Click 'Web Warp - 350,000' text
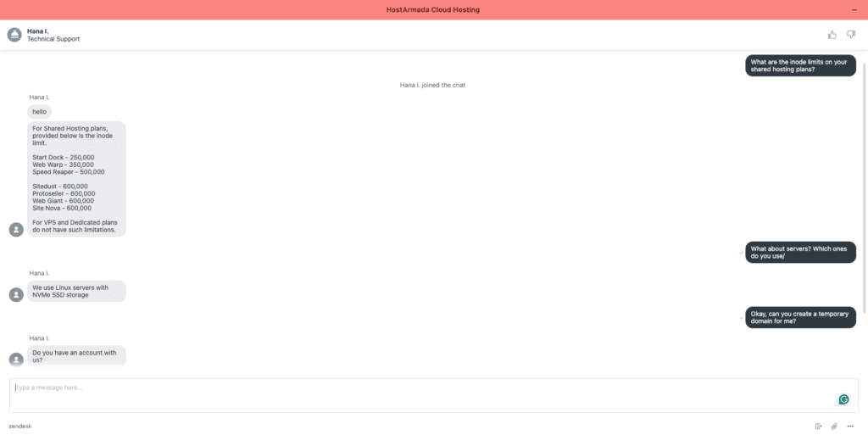Viewport: 868px width, 435px height. pyautogui.click(x=63, y=165)
